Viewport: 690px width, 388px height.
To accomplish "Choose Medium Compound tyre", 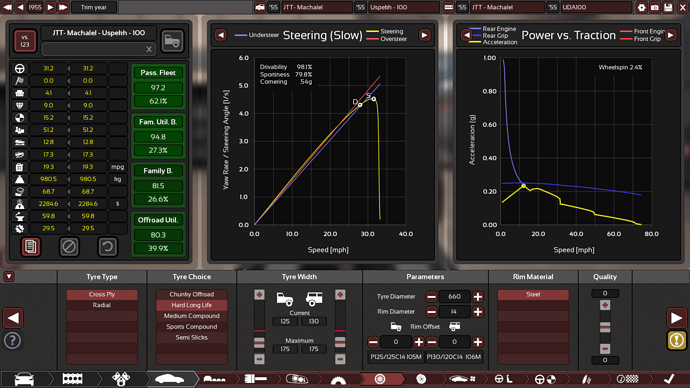I will point(191,316).
